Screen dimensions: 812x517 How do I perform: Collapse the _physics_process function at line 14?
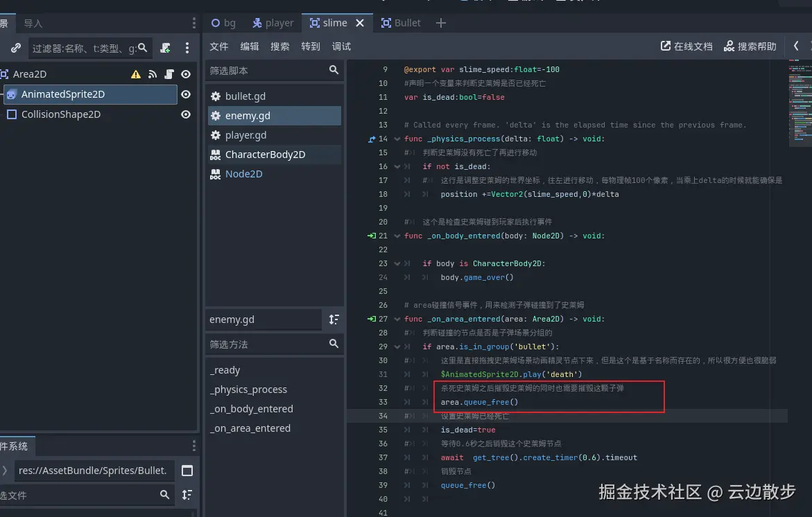397,139
